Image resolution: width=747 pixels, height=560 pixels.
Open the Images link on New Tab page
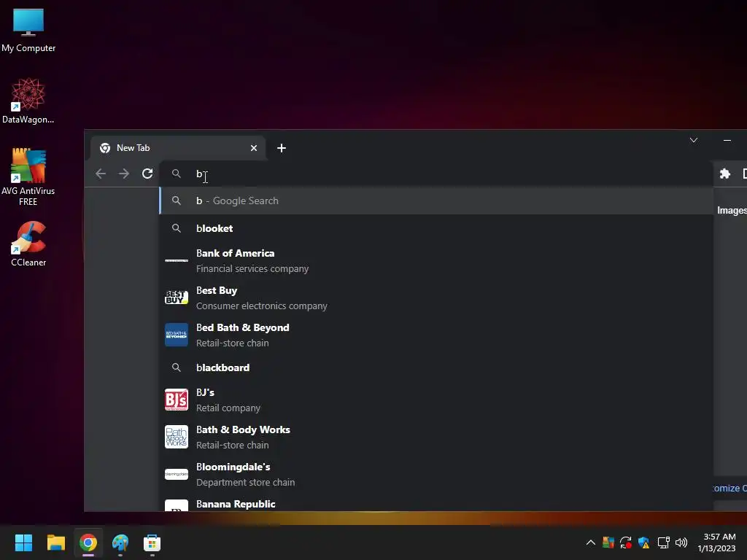tap(732, 211)
